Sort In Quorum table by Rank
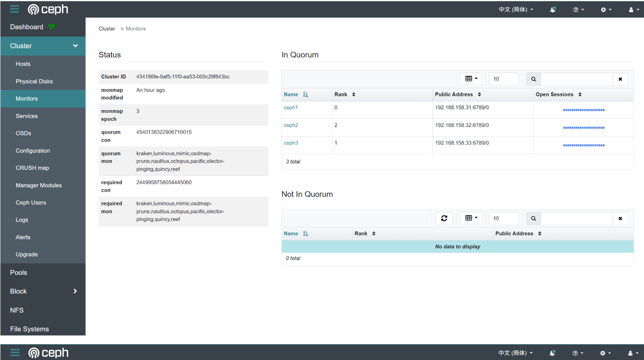Screen dimensions: 644x360 click(x=345, y=94)
